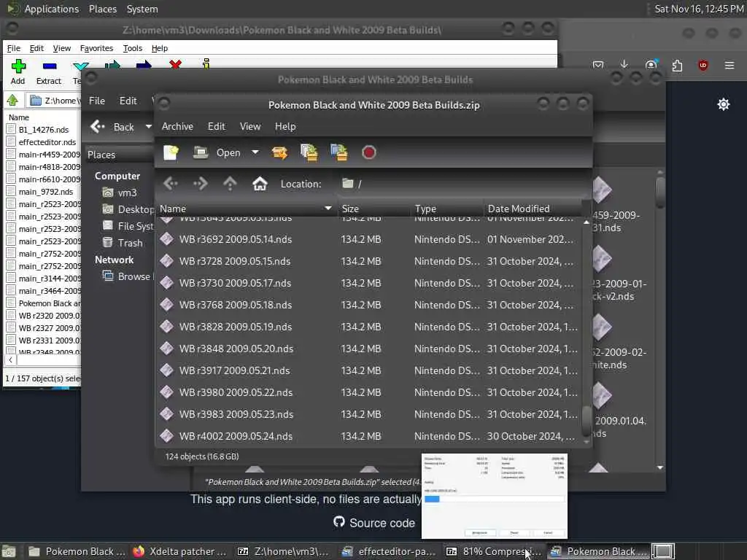Click the extract files toolbar icon

(279, 153)
